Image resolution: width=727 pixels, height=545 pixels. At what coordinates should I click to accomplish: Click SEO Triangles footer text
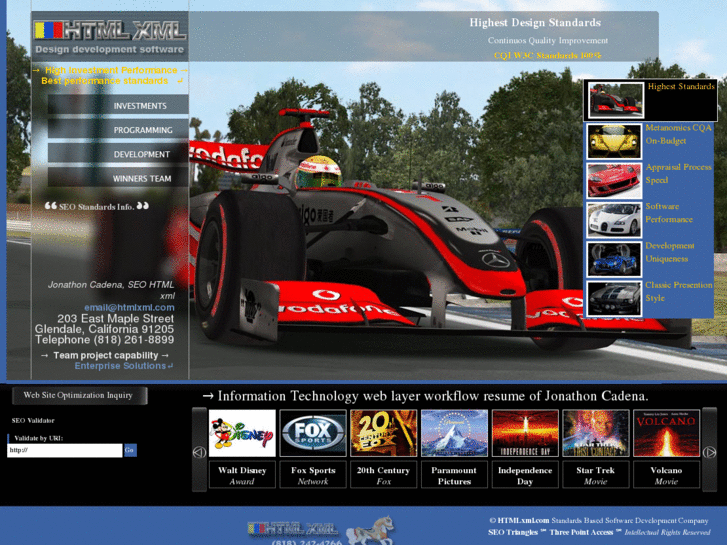point(513,532)
